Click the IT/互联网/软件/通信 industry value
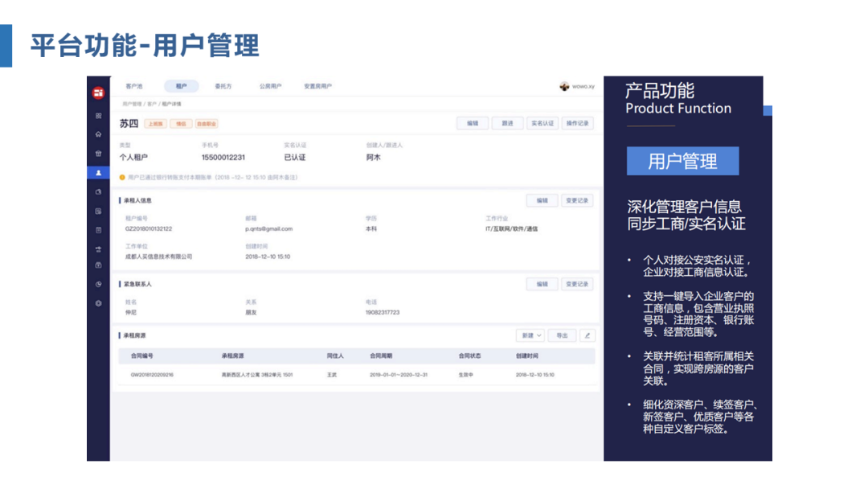The height and width of the screenshot is (489, 868). tap(511, 228)
